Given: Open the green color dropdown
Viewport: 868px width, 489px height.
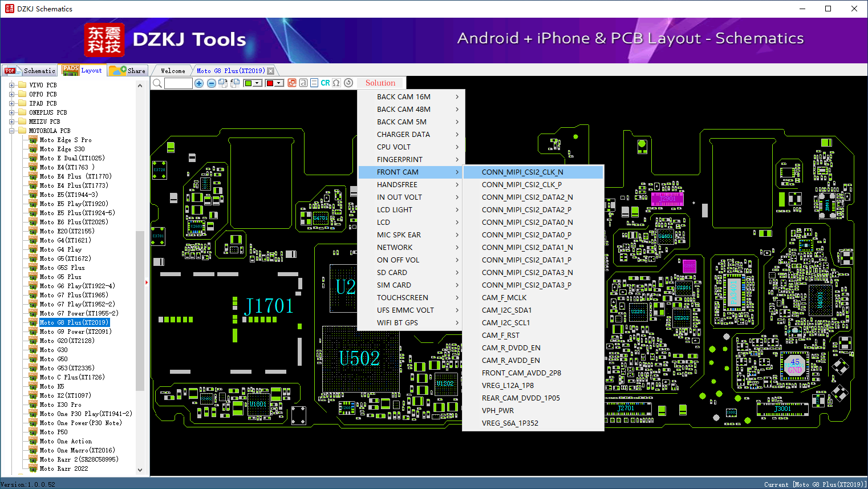Looking at the screenshot, I should 257,83.
